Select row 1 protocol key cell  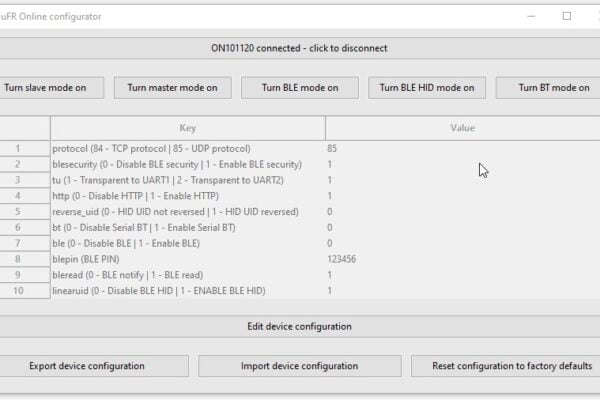pyautogui.click(x=188, y=149)
